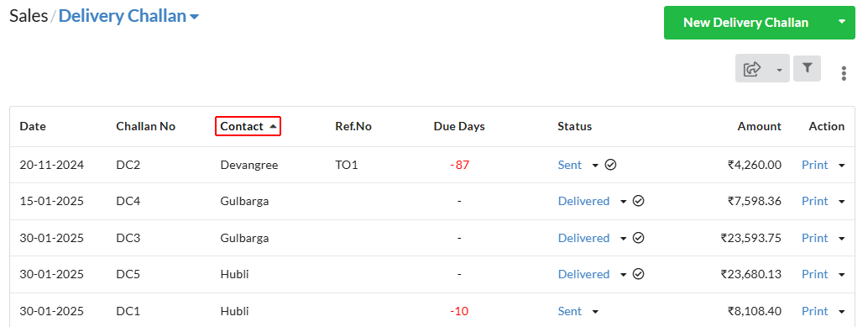The width and height of the screenshot is (868, 327).
Task: Click the Sent status link for DC1
Action: (570, 311)
